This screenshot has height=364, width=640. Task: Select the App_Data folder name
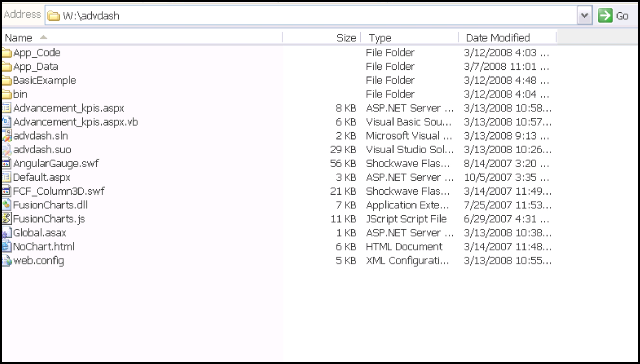pos(36,67)
